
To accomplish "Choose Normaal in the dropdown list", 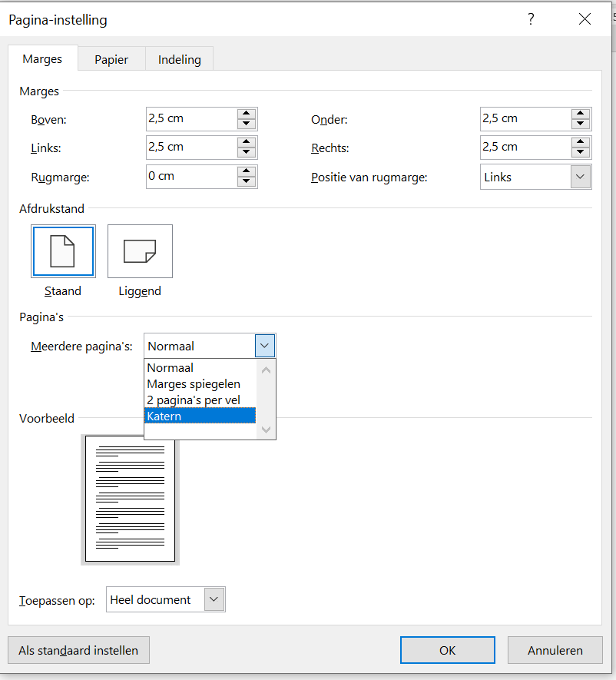I will tap(200, 368).
